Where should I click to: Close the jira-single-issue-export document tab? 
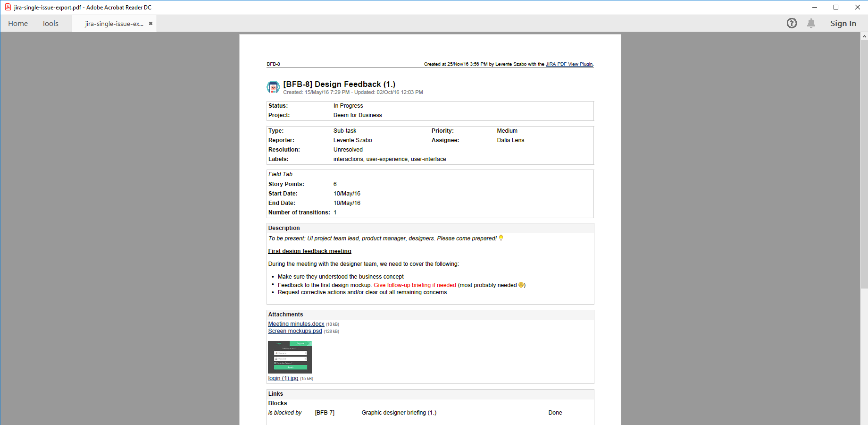pos(150,24)
